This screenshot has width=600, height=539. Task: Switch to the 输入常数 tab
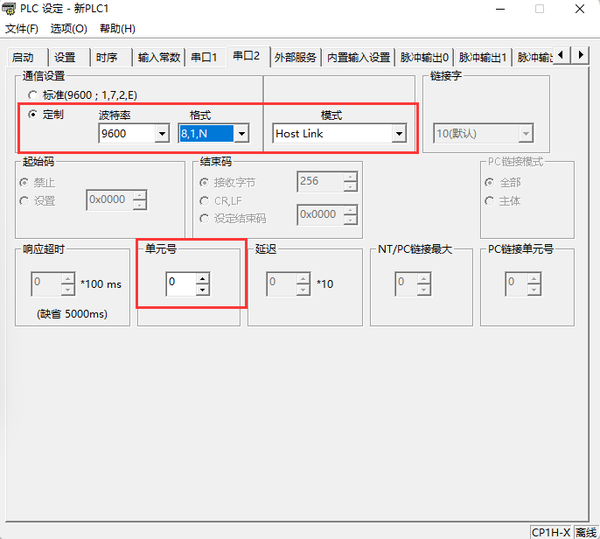159,58
